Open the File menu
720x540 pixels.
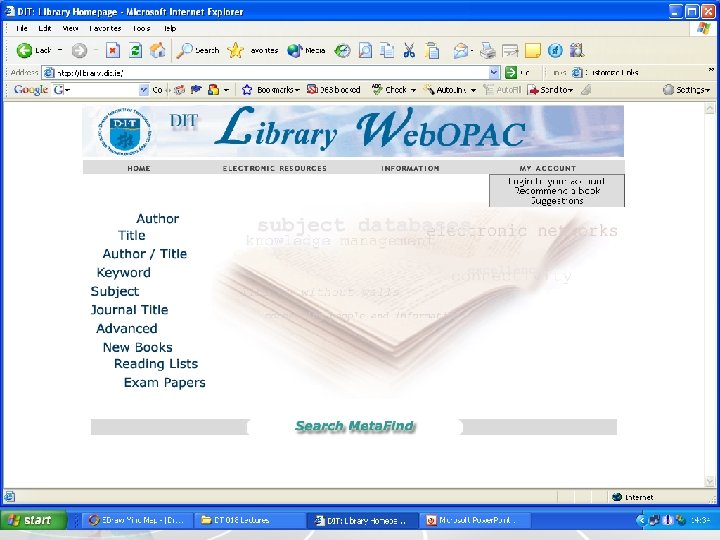point(22,28)
